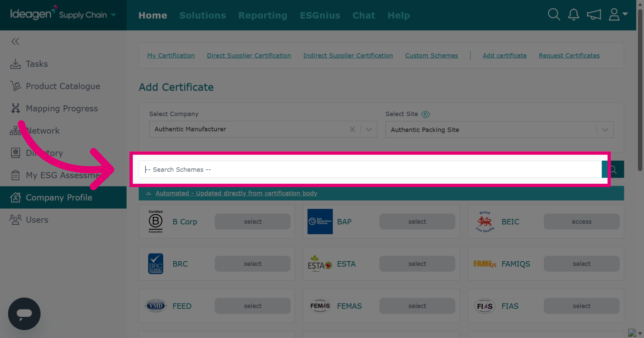Click access for the BEIC scheme

pos(582,222)
